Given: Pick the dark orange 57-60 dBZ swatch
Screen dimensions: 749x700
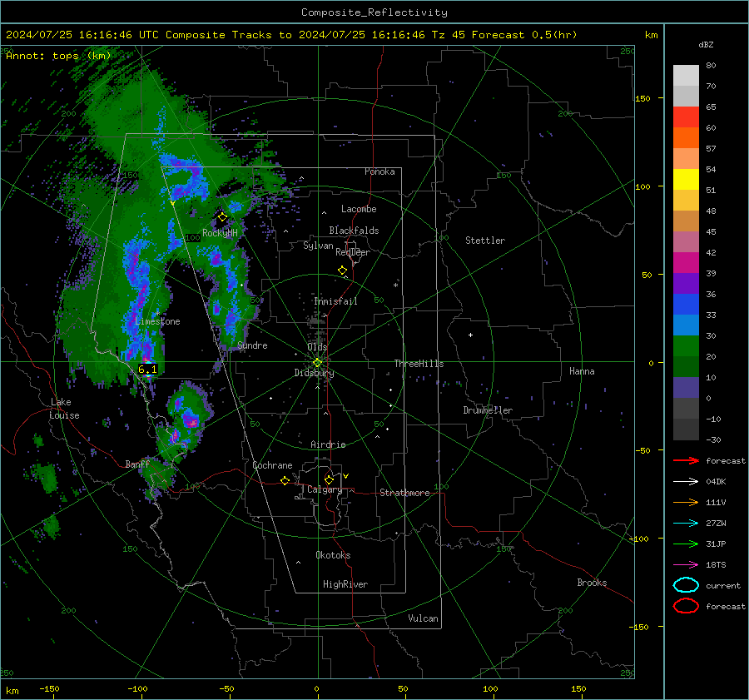Looking at the screenshot, I should [x=686, y=137].
